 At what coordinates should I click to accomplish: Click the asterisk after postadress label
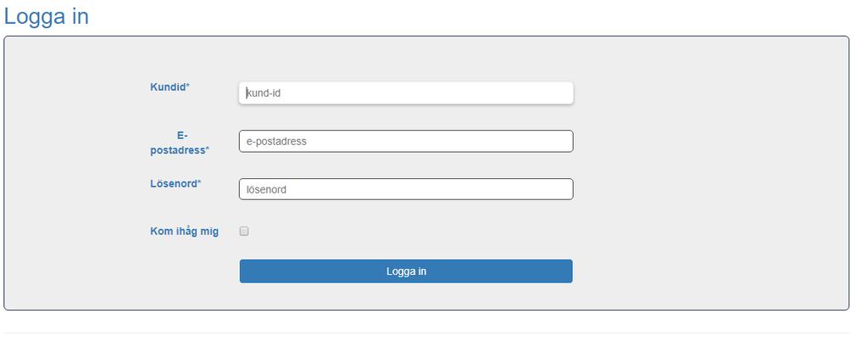coord(208,149)
